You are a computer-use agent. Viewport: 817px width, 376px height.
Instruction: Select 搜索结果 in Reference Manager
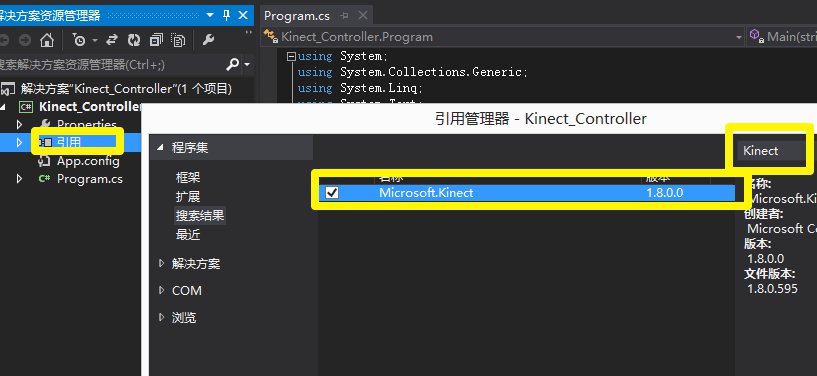click(200, 215)
